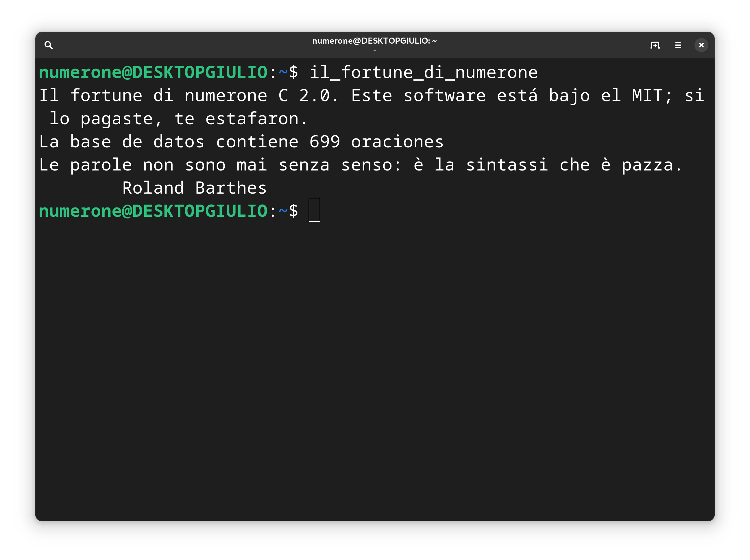
Task: Click the text 'Il fortune di numerone'
Action: [153, 95]
